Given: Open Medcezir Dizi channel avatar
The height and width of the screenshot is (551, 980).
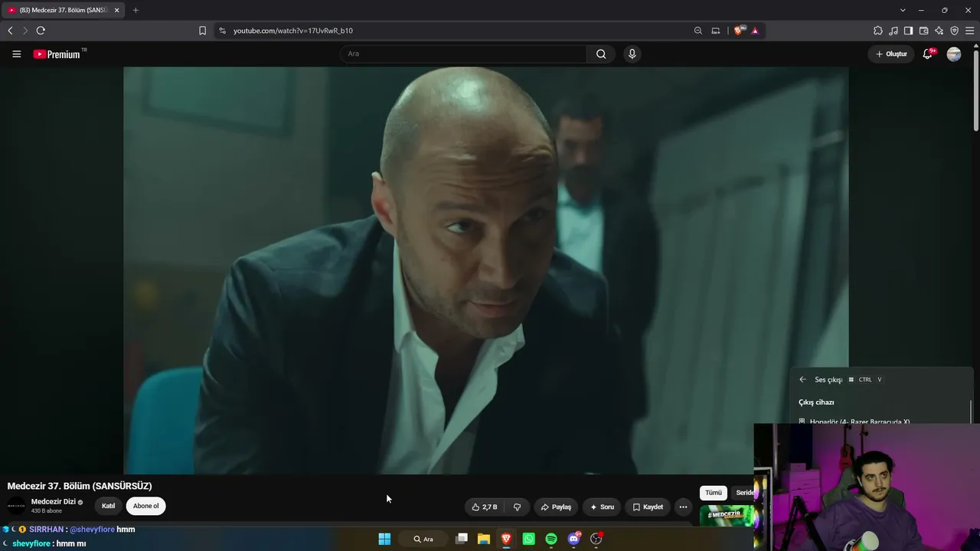Looking at the screenshot, I should point(16,506).
